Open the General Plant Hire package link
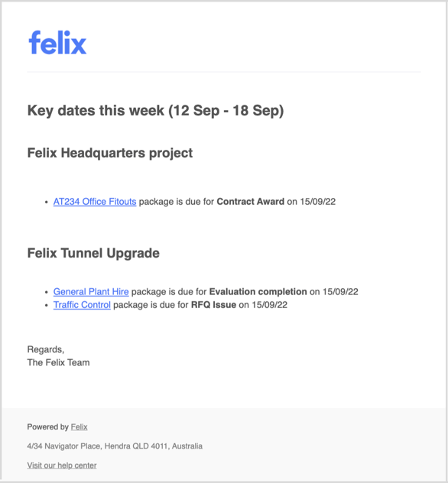Screen dimensions: 448x483 [91, 292]
